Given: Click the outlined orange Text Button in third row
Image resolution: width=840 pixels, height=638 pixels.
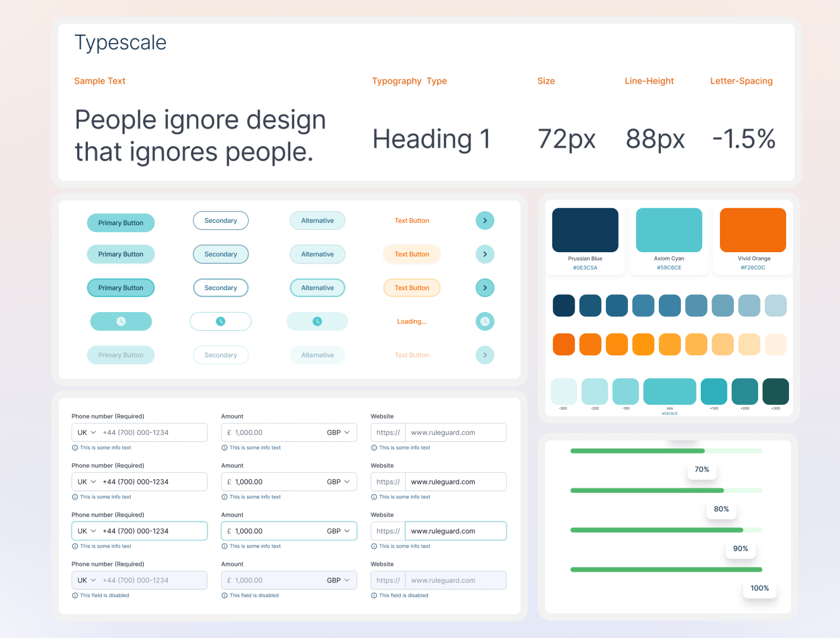Looking at the screenshot, I should click(x=412, y=288).
